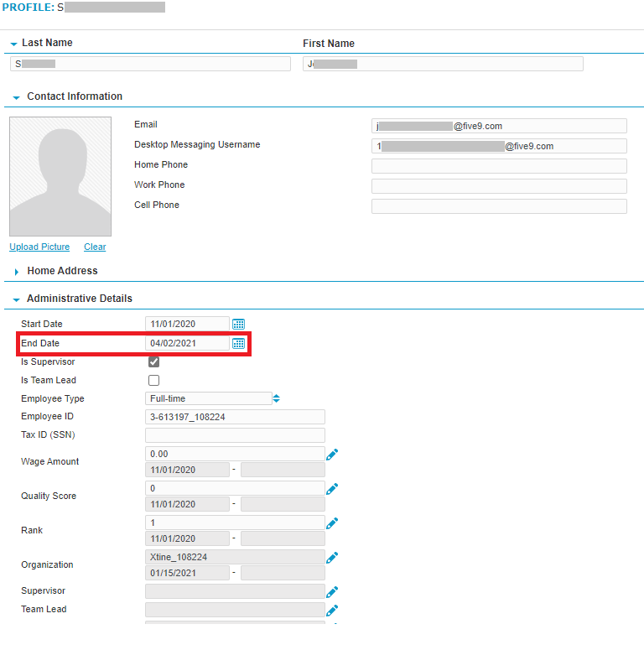This screenshot has width=644, height=650.
Task: Click the Wage Amount empty end date
Action: point(283,470)
